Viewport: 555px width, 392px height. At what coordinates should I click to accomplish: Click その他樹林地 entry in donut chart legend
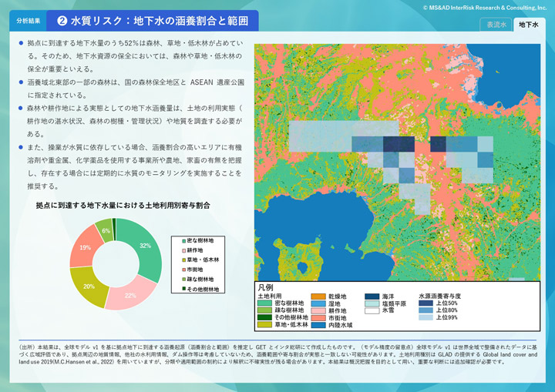pos(200,289)
